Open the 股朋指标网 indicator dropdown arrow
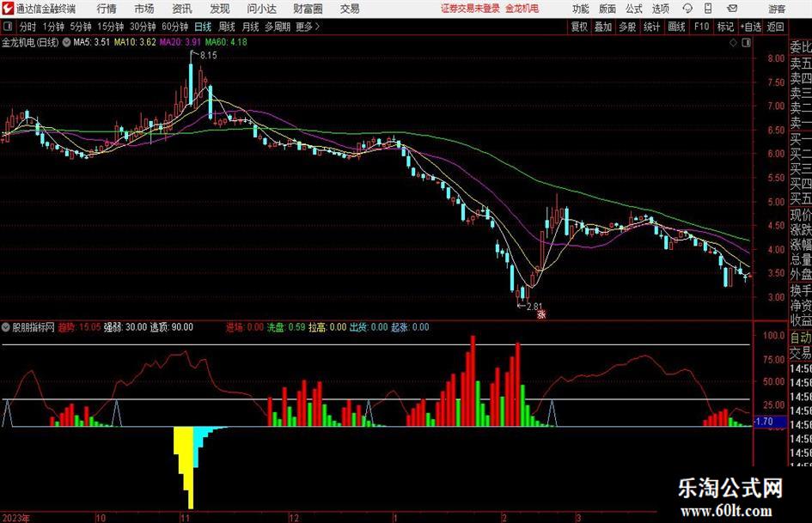 6,327
